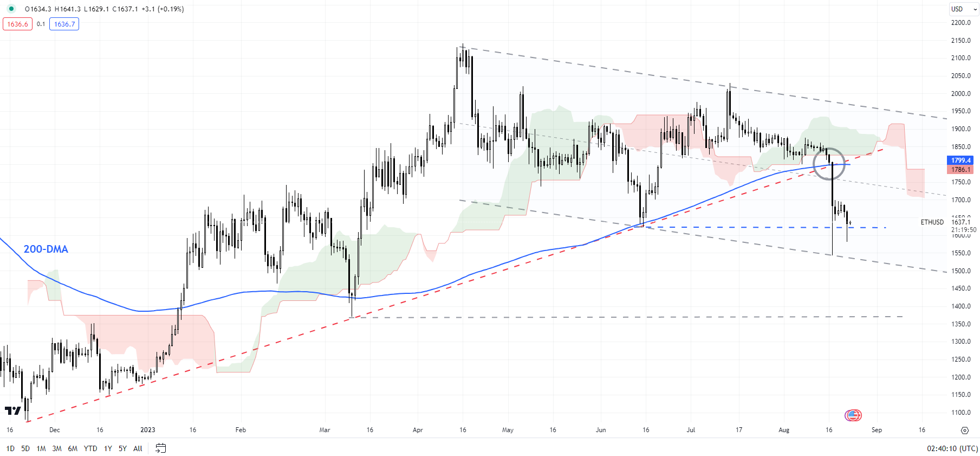Screen dimensions: 980x456
Task: Click the 2023 label on time axis
Action: coord(147,430)
